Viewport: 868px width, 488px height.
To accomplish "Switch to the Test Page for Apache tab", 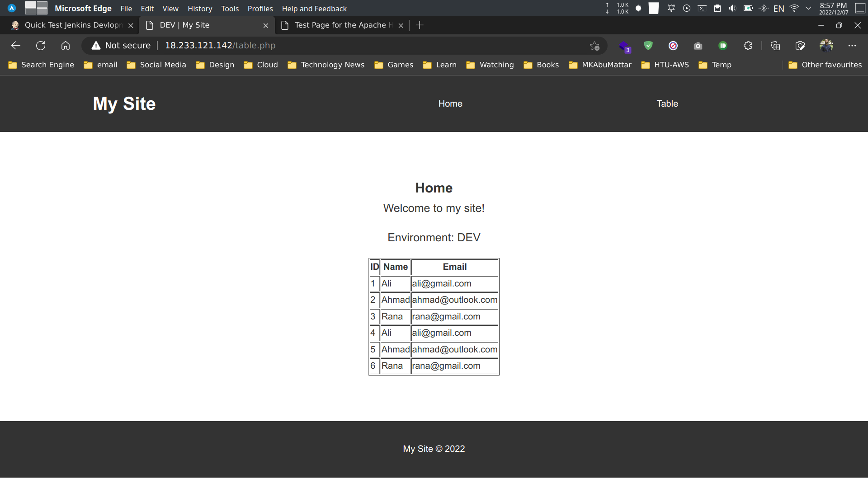I will click(x=341, y=25).
